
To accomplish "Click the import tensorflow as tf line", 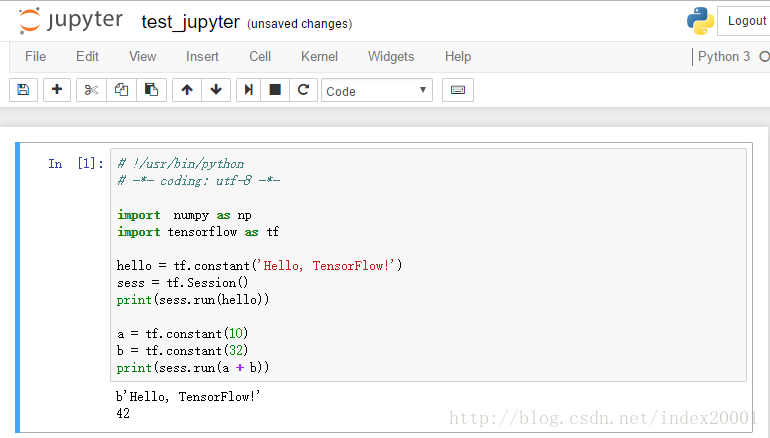I will pyautogui.click(x=198, y=232).
